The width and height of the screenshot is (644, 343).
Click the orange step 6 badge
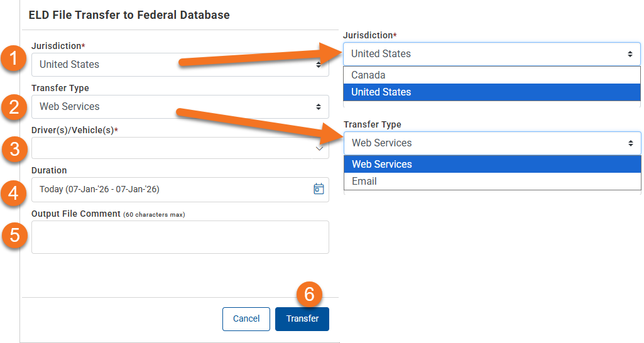(308, 293)
